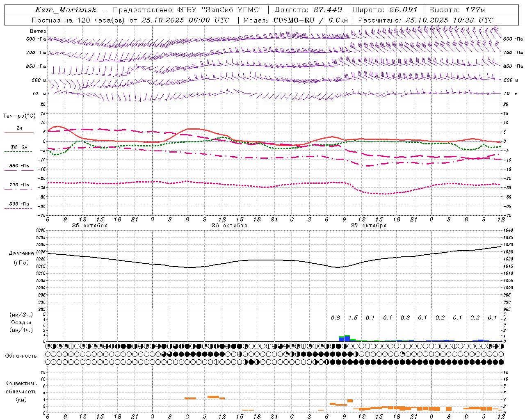Click the 'Рассчитано: 25.10.2025 10:38 UTC' timestamp

pyautogui.click(x=426, y=20)
